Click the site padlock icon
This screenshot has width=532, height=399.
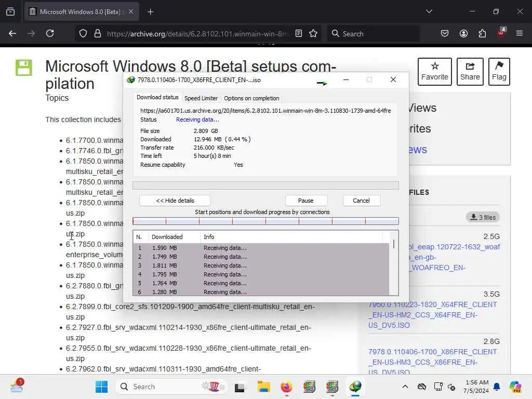click(98, 34)
